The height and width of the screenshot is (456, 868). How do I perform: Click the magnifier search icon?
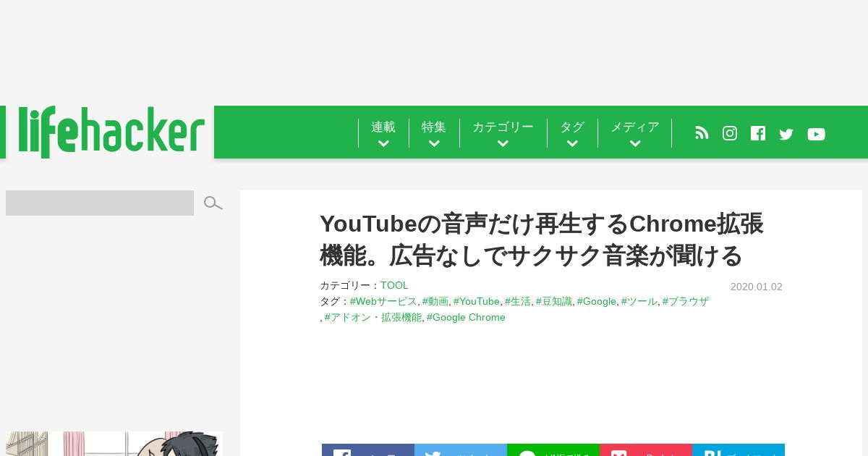click(213, 203)
